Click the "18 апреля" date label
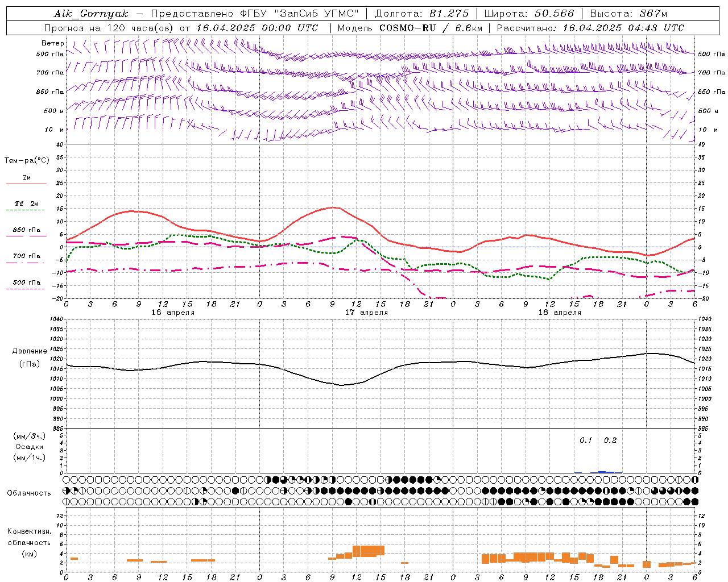The width and height of the screenshot is (728, 582). coord(560,313)
